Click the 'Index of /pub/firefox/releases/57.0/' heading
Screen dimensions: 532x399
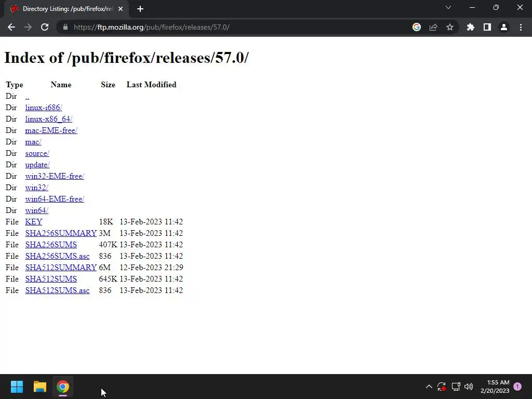(x=126, y=58)
